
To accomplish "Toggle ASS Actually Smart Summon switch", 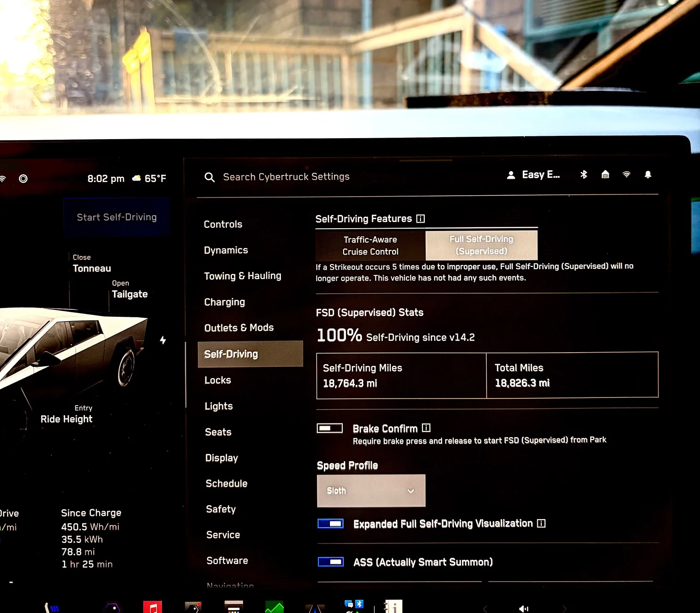I will click(331, 562).
